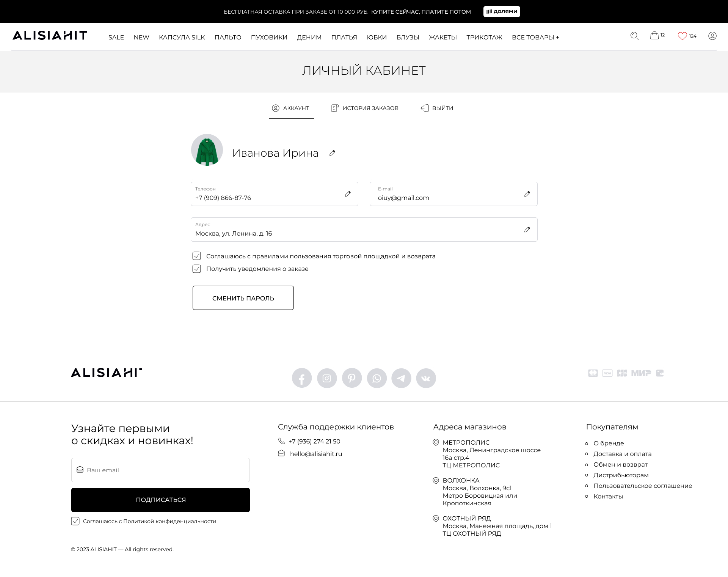728x577 pixels.
Task: Expand the ВСЕ ТОВАРЫ + menu
Action: click(535, 37)
